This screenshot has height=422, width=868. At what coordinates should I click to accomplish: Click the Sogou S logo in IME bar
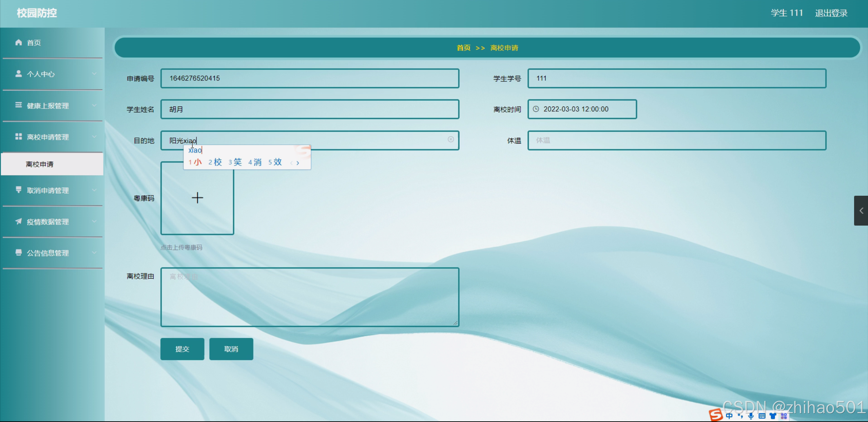[x=715, y=415]
